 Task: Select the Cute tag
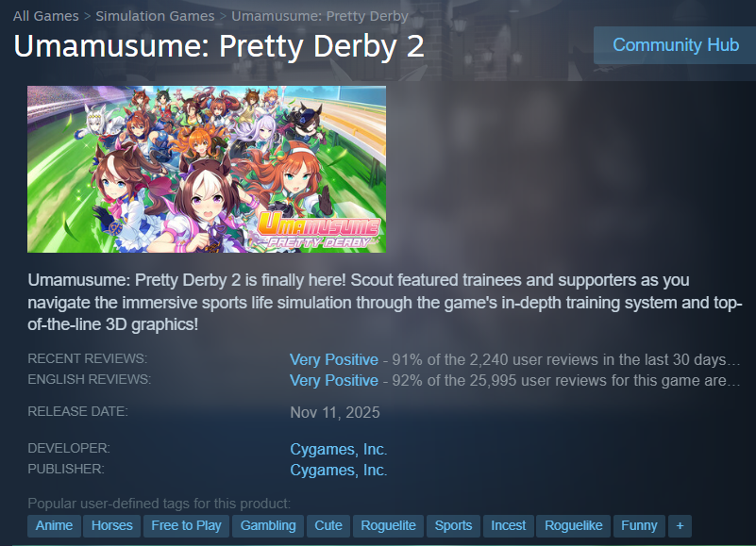click(328, 526)
